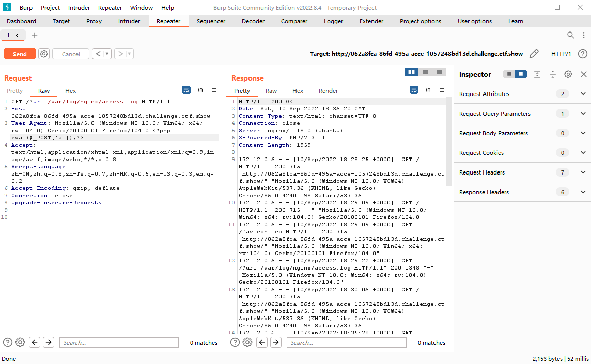The height and width of the screenshot is (364, 591).
Task: Focus the Request pane search field
Action: click(x=119, y=342)
